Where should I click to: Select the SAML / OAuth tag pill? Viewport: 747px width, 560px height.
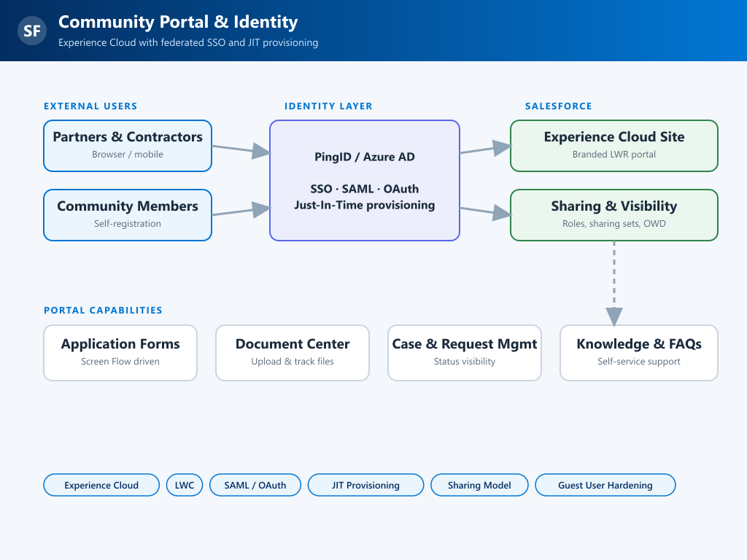(255, 485)
